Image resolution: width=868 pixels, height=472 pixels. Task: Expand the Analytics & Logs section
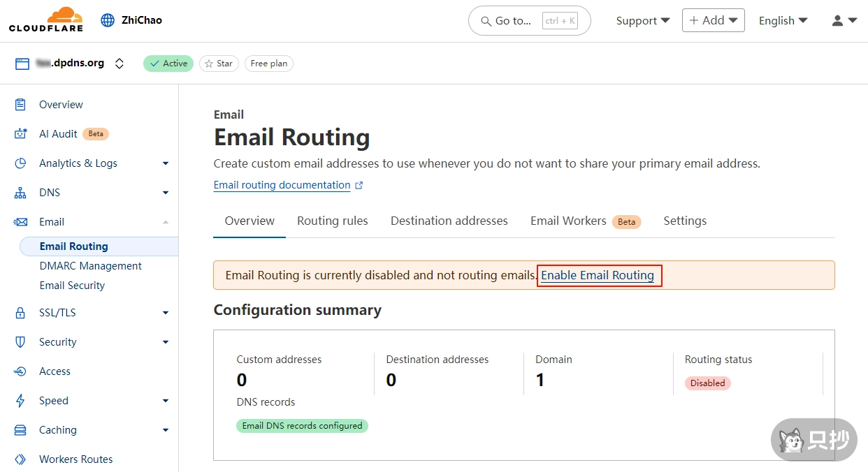click(165, 163)
